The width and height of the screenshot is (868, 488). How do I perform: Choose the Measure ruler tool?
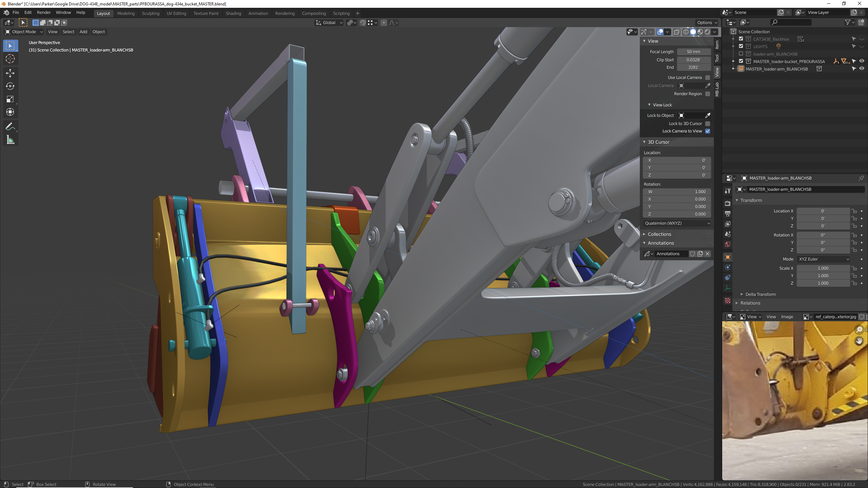tap(10, 140)
